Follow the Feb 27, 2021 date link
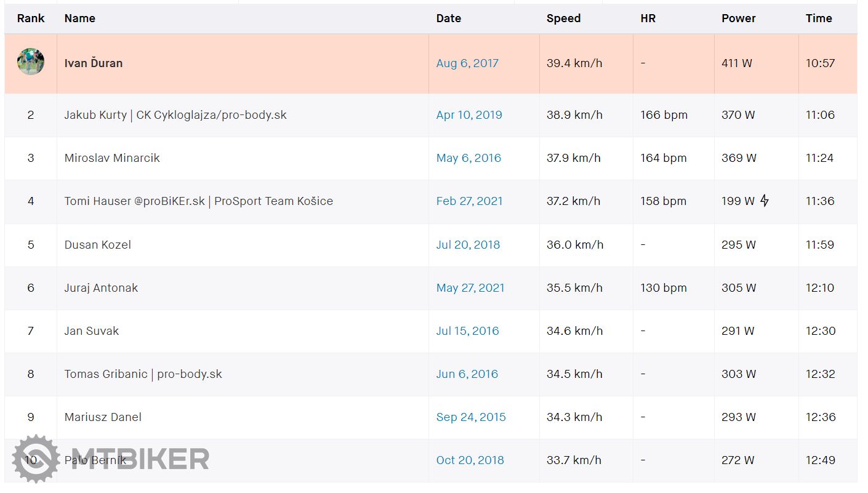The width and height of the screenshot is (868, 493). (x=469, y=201)
